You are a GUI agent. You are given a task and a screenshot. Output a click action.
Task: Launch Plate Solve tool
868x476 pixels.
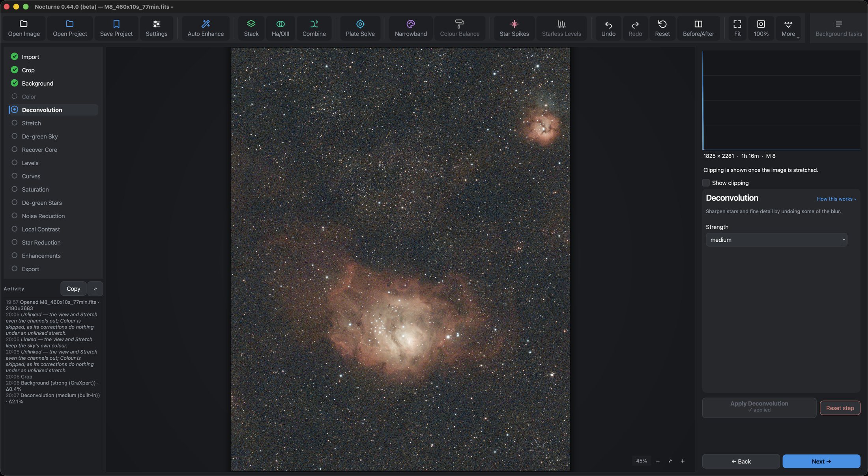tap(360, 28)
